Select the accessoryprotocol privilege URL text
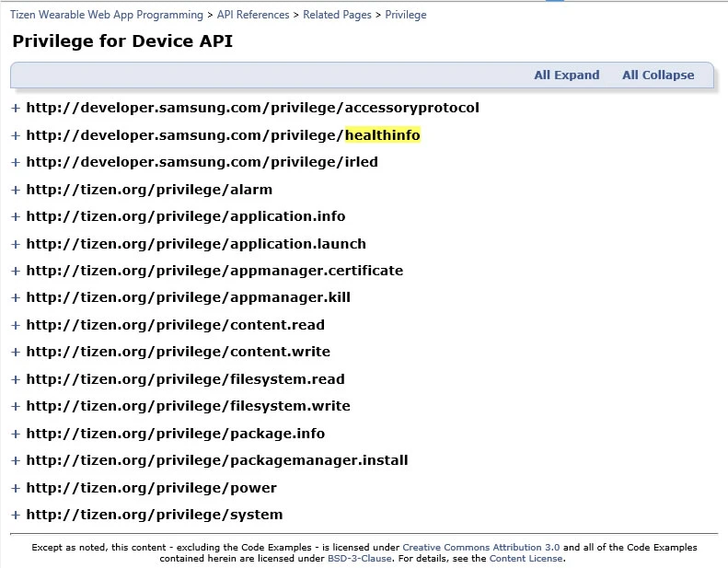 pyautogui.click(x=252, y=108)
